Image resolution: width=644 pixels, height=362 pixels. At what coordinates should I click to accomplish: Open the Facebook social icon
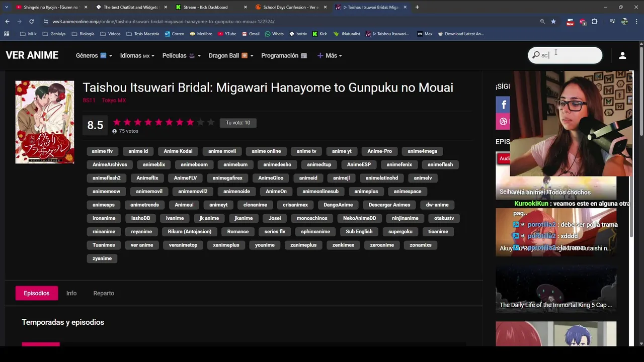point(503,105)
